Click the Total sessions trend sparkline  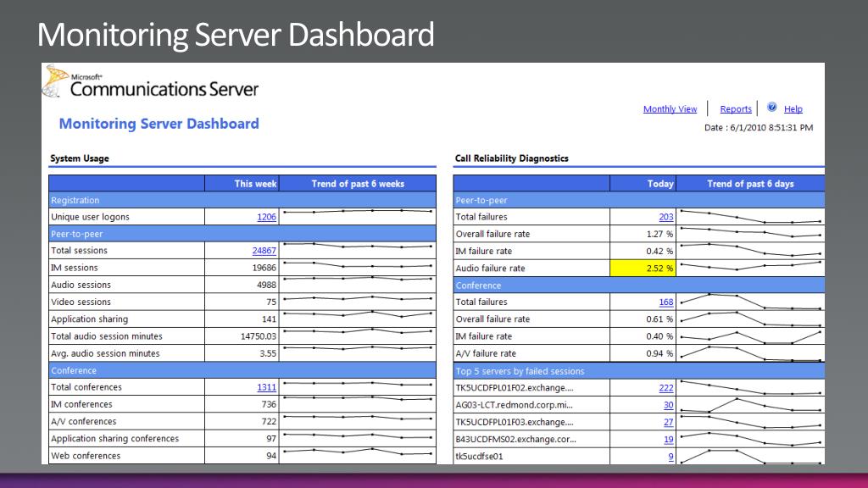pos(358,245)
